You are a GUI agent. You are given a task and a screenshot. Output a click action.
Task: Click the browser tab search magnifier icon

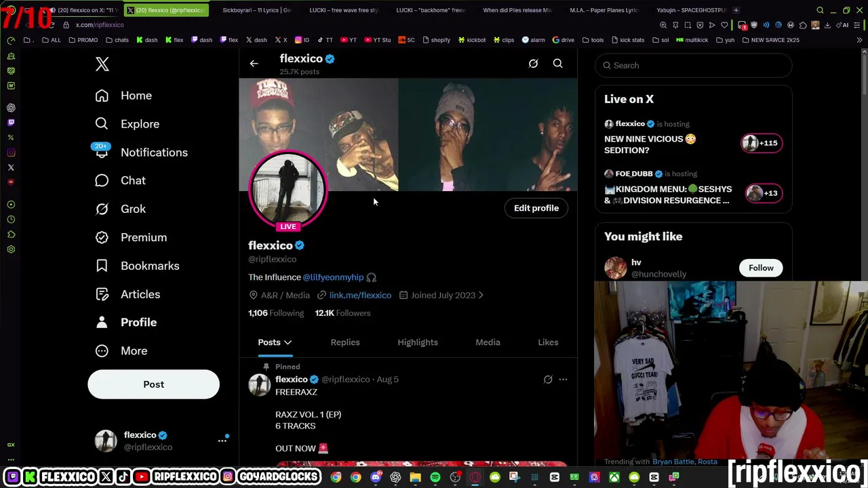[x=820, y=10]
